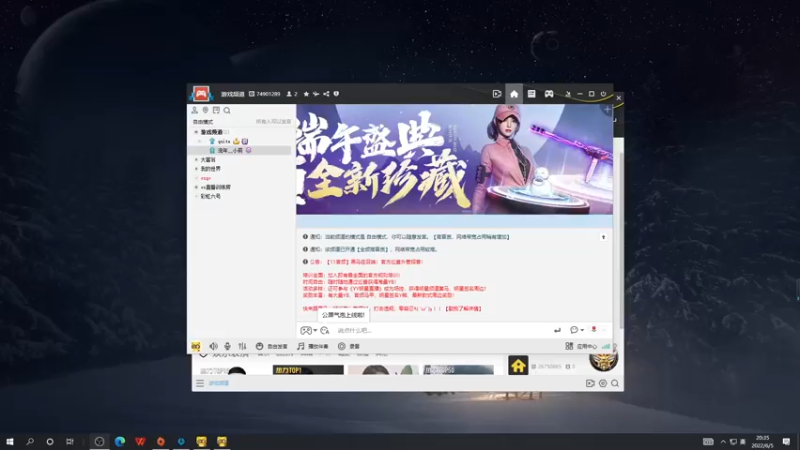
Task: Click the power exit channel icon
Action: tap(603, 94)
